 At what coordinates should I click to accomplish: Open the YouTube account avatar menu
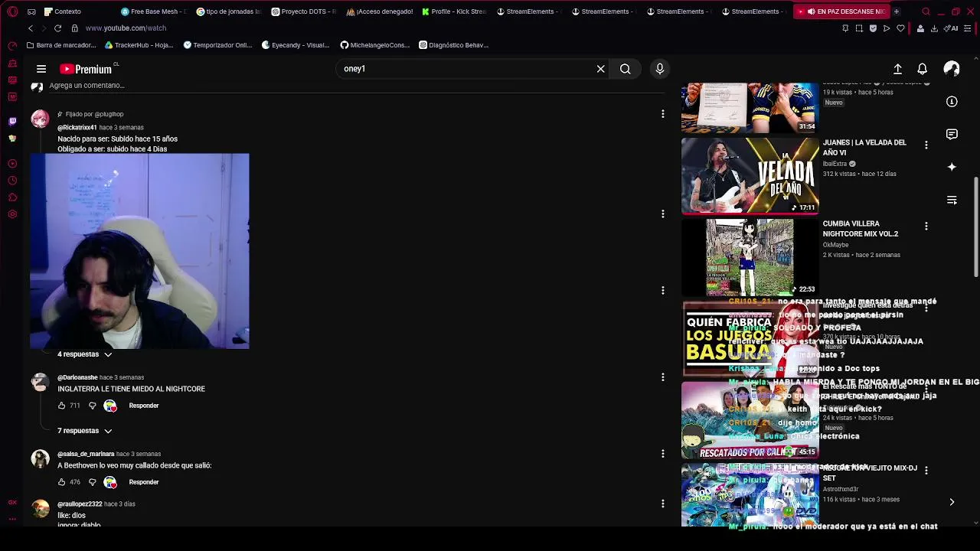point(952,69)
